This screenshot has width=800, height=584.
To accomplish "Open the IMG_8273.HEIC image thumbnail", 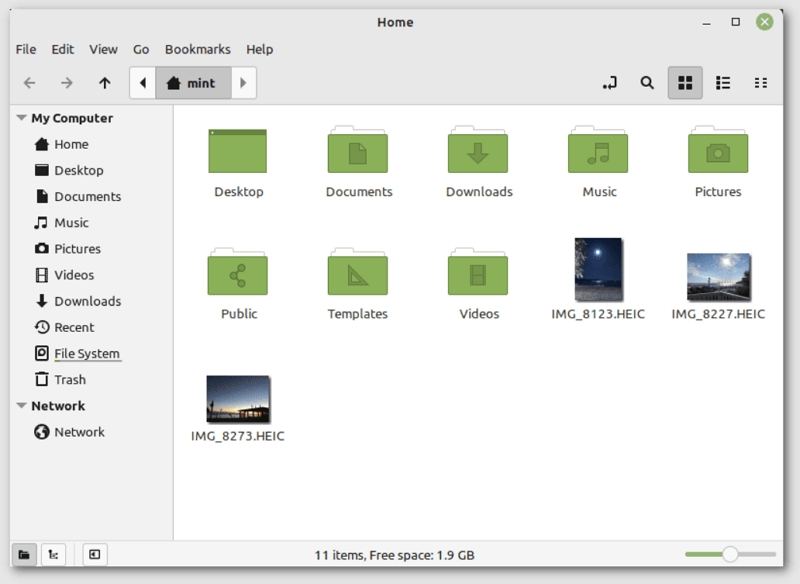I will point(237,398).
